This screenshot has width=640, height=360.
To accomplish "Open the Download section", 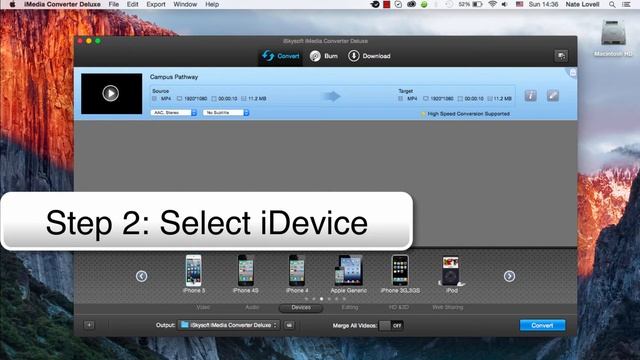I will click(369, 56).
